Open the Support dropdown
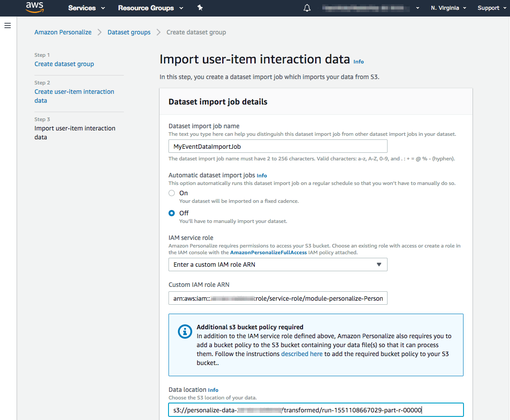 491,8
